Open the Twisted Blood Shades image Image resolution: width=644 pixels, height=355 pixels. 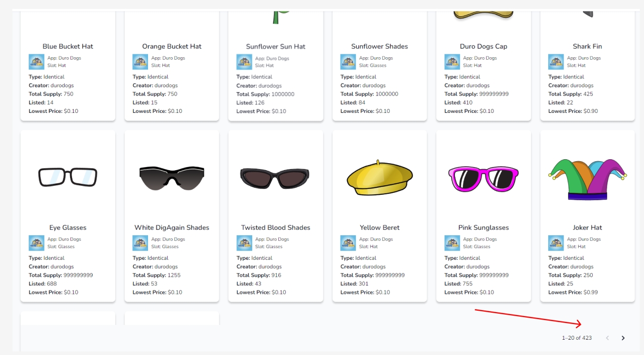tap(276, 178)
